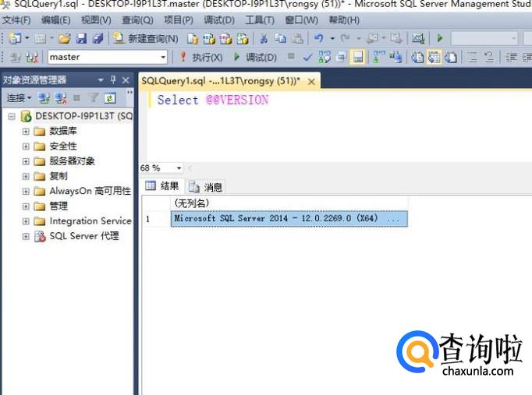Close the 对象资源管理器 panel

[x=126, y=80]
